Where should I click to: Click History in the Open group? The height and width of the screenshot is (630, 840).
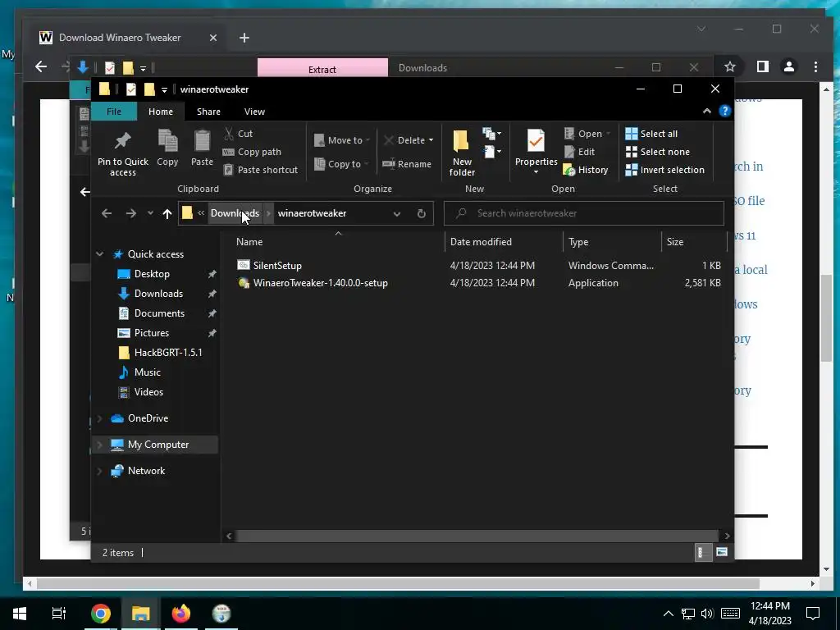click(586, 170)
